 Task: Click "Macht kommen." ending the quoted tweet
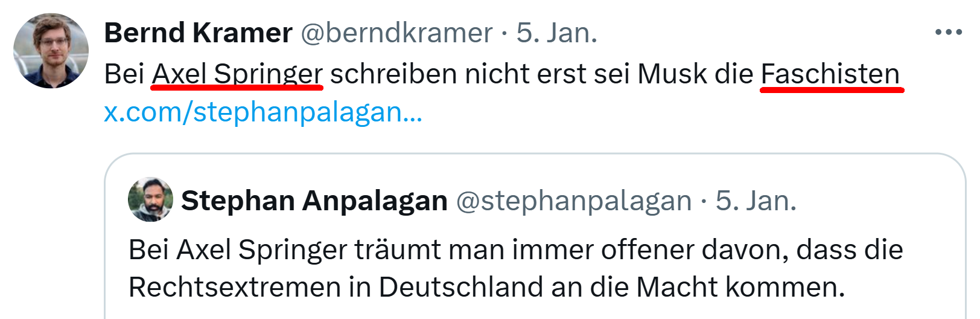pos(740,287)
